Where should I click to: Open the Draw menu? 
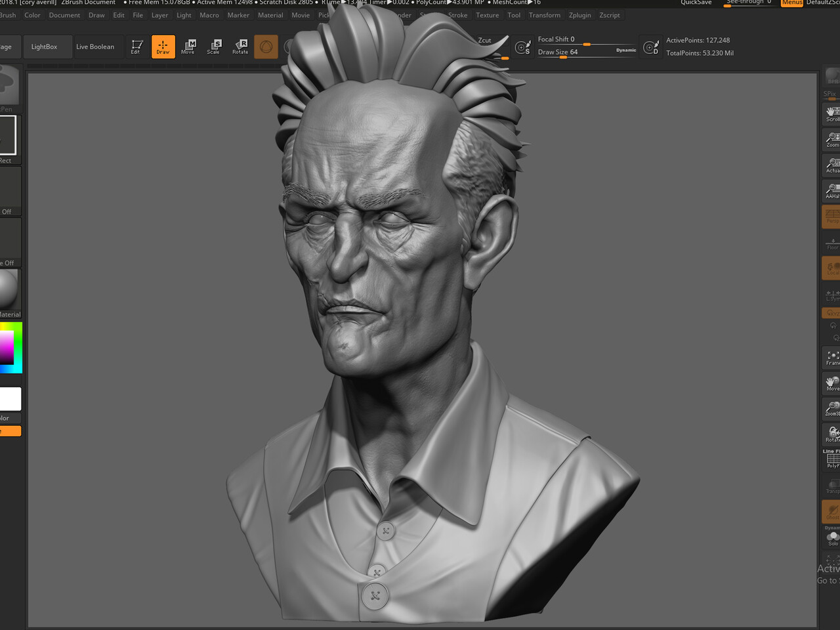(x=96, y=15)
